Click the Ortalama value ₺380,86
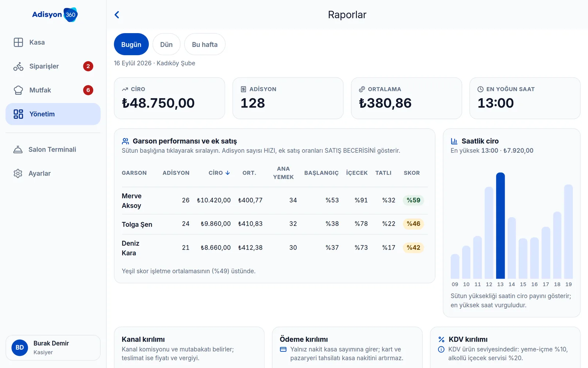Viewport: 588px width, 368px height. click(385, 103)
